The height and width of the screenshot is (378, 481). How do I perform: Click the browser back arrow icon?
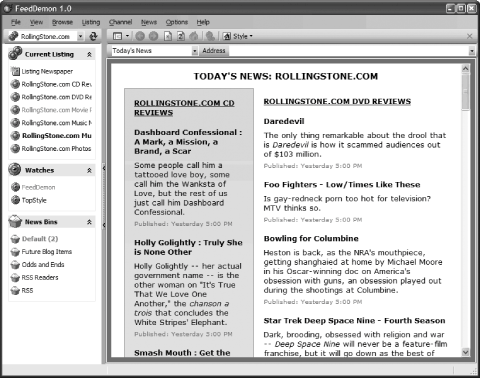pos(140,36)
